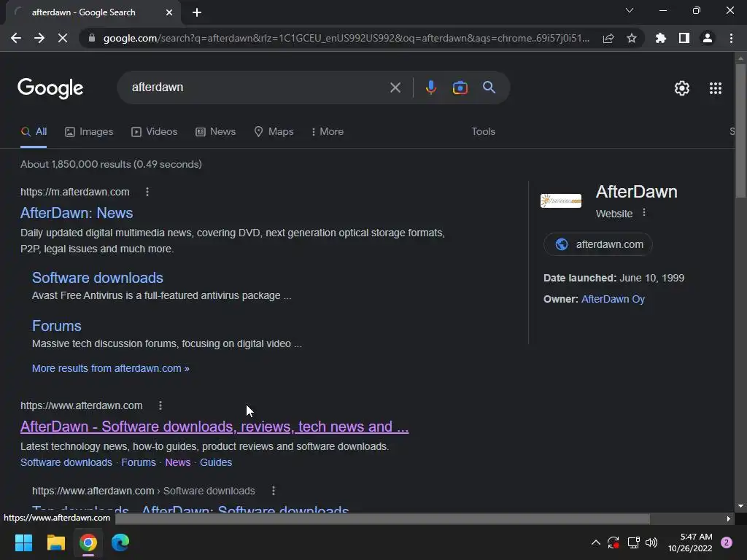Search by image camera icon
747x560 pixels.
[x=460, y=87]
